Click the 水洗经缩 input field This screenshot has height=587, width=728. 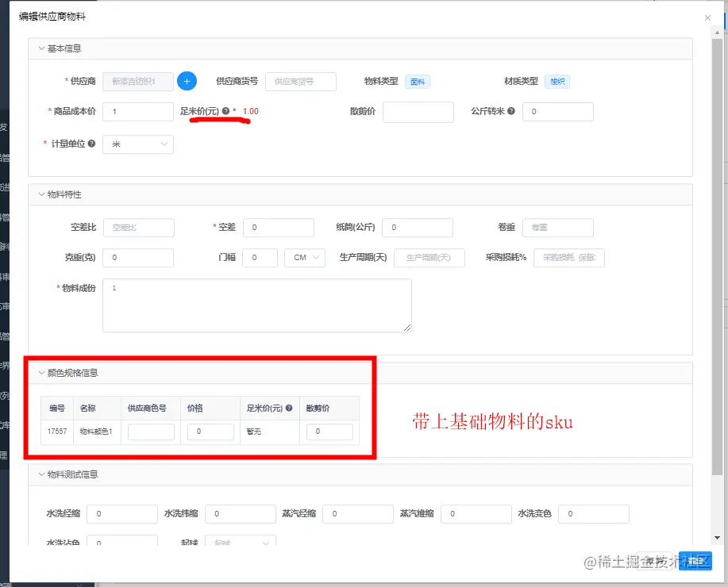pos(122,514)
